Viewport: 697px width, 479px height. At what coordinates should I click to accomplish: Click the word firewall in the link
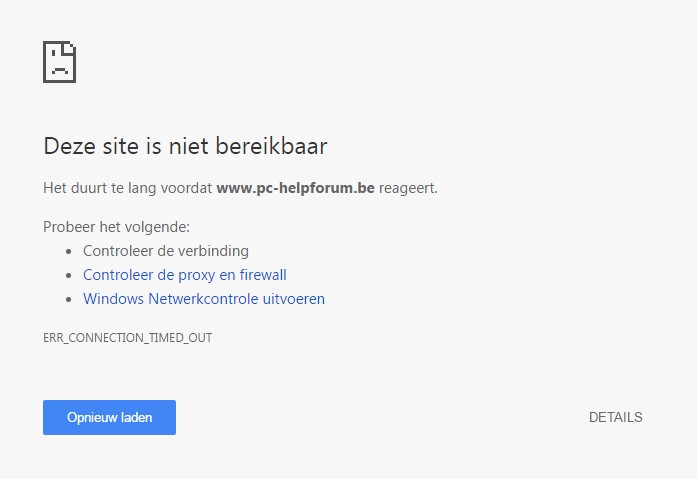click(x=263, y=275)
